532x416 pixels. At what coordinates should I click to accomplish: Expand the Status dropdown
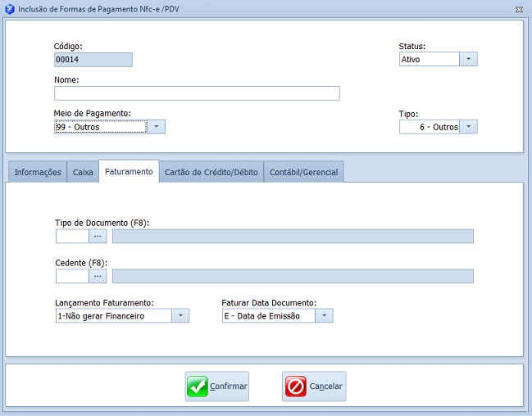[468, 59]
